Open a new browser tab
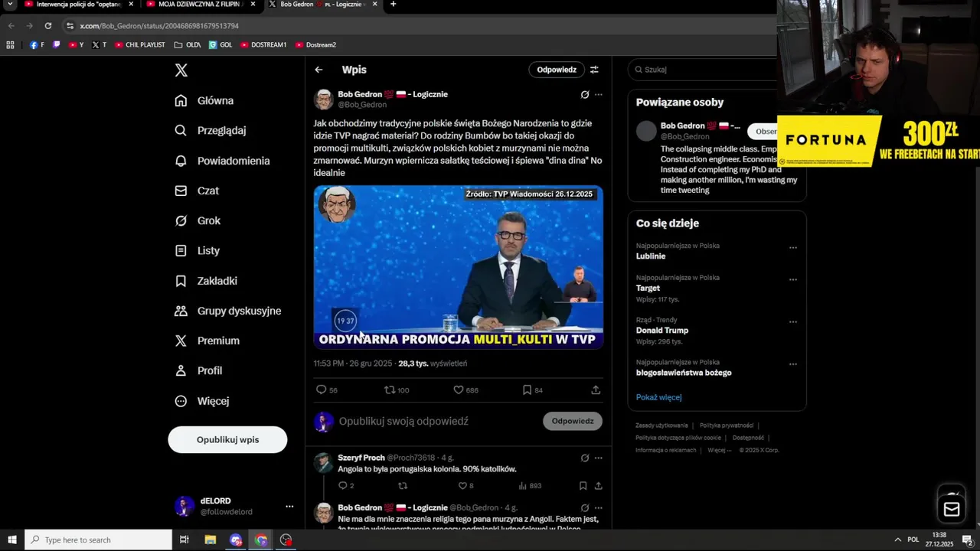This screenshot has height=551, width=980. 393,4
